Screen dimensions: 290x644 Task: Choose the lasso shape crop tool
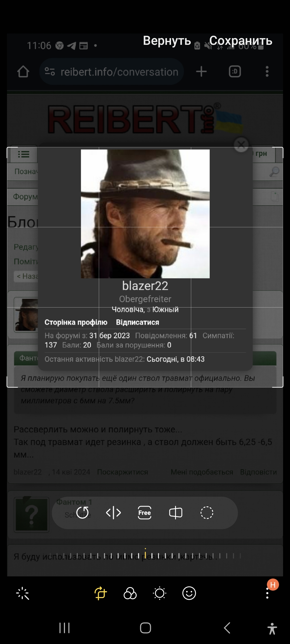pyautogui.click(x=207, y=513)
